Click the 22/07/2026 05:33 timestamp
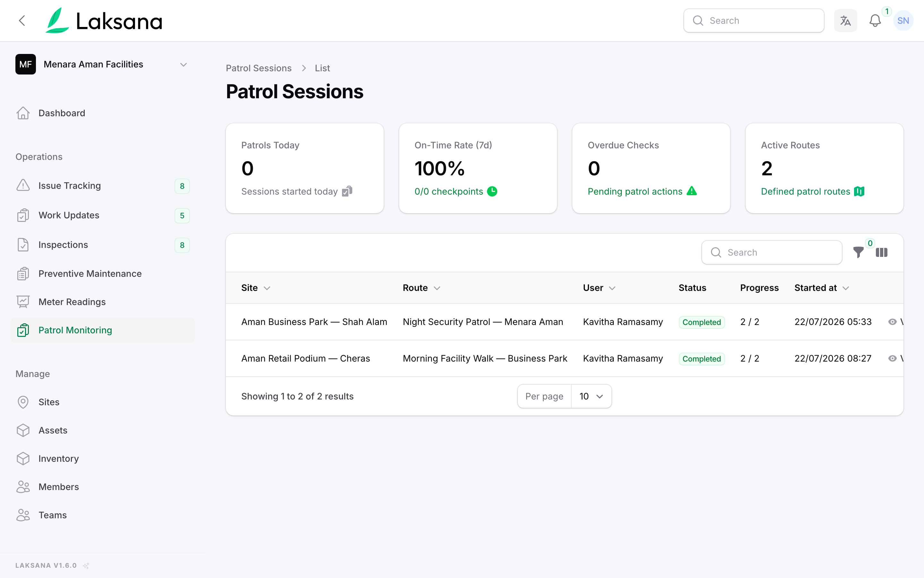The width and height of the screenshot is (924, 578). pyautogui.click(x=833, y=322)
